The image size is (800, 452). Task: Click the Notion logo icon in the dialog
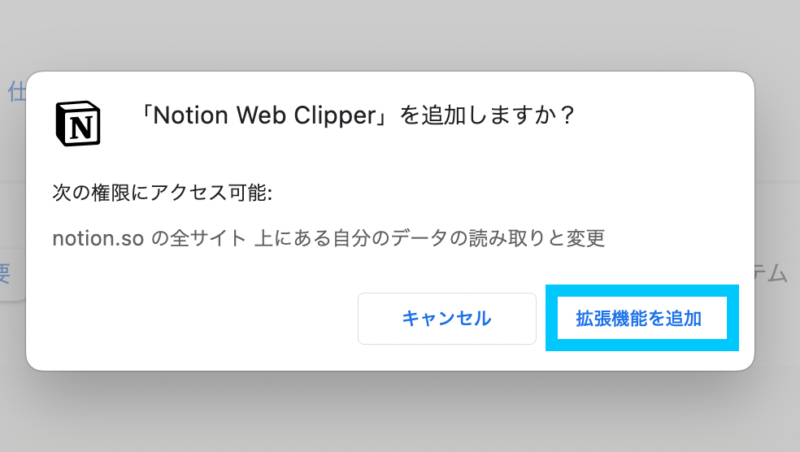tap(78, 123)
